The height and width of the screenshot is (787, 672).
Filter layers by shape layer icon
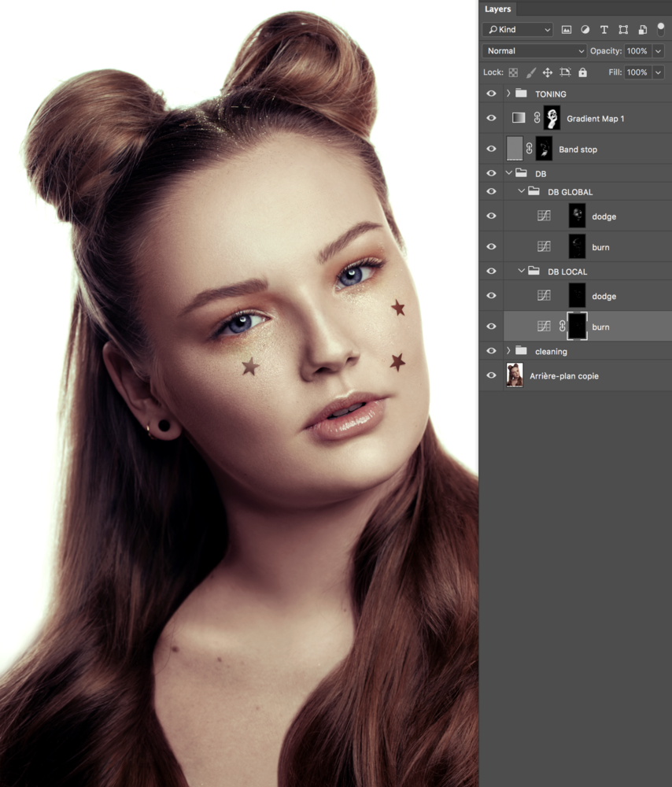point(623,30)
